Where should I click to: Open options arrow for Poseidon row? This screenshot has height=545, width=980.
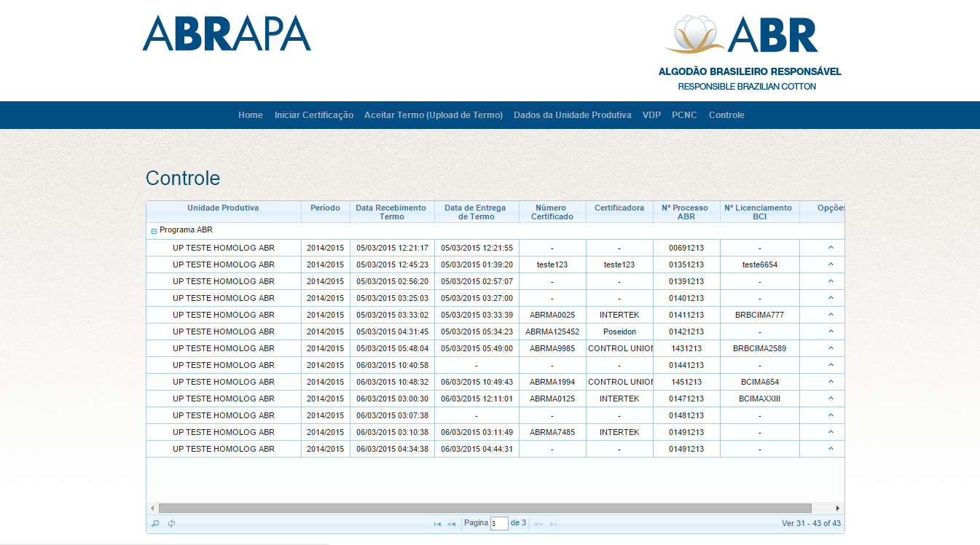831,332
